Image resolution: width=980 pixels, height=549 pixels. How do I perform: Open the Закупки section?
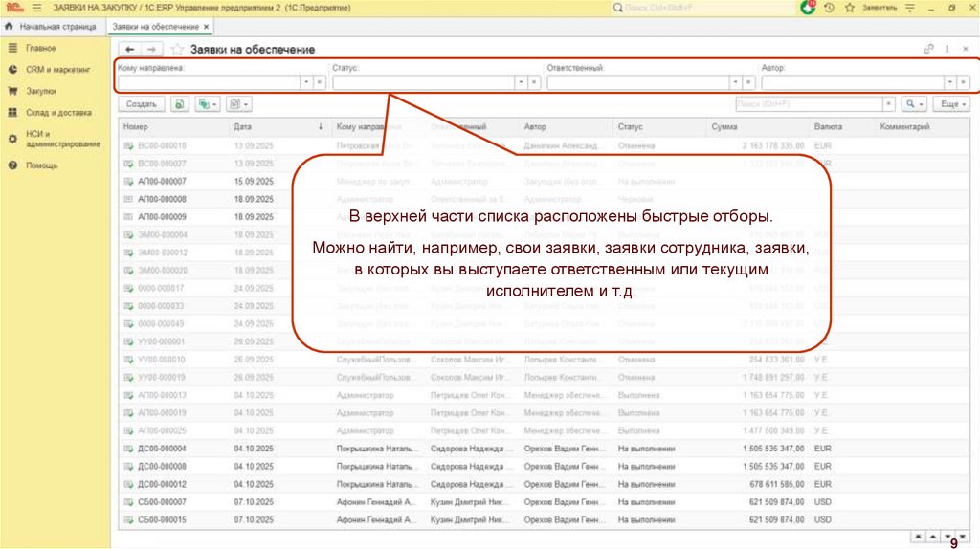[40, 92]
